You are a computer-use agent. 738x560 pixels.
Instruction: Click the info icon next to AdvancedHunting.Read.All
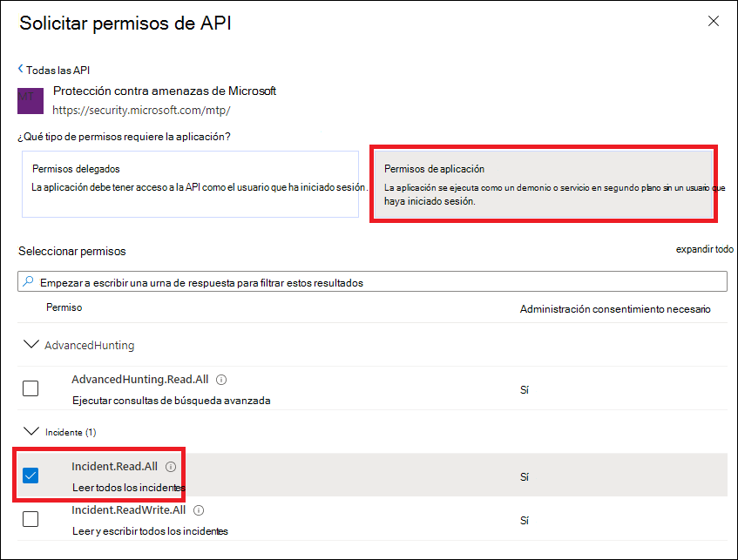pos(221,380)
